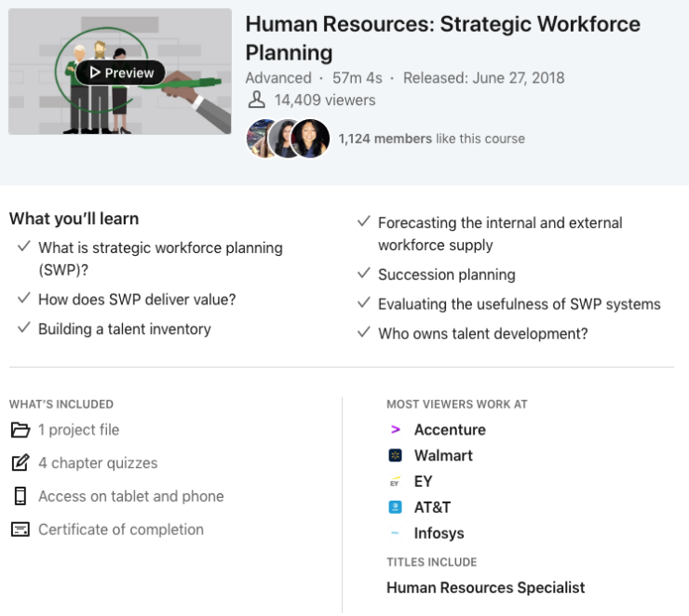Click the Infosys logo icon

coord(396,534)
